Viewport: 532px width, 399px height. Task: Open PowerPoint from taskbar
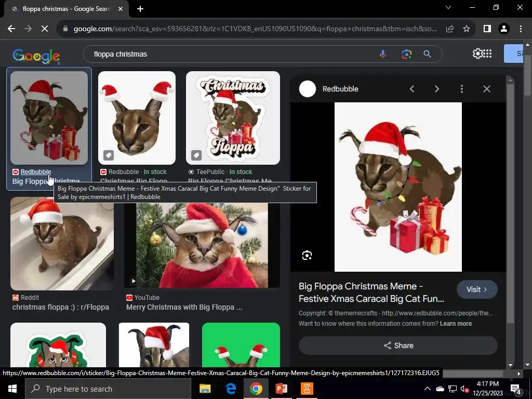coord(281,389)
